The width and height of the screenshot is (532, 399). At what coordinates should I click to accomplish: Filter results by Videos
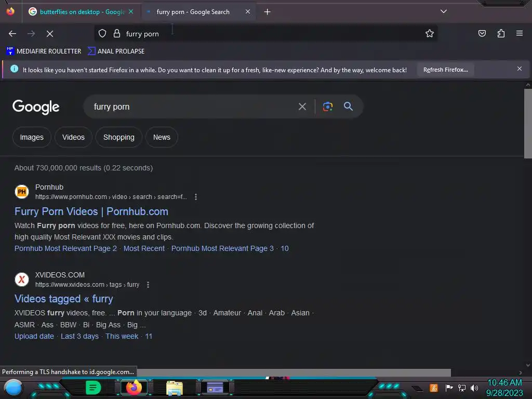click(73, 137)
